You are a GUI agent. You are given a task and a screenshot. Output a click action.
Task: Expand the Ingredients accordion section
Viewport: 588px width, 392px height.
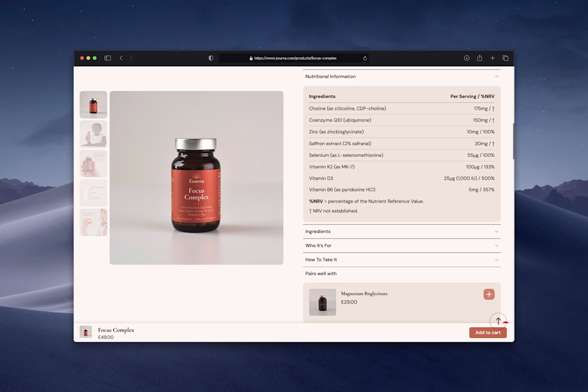(401, 232)
